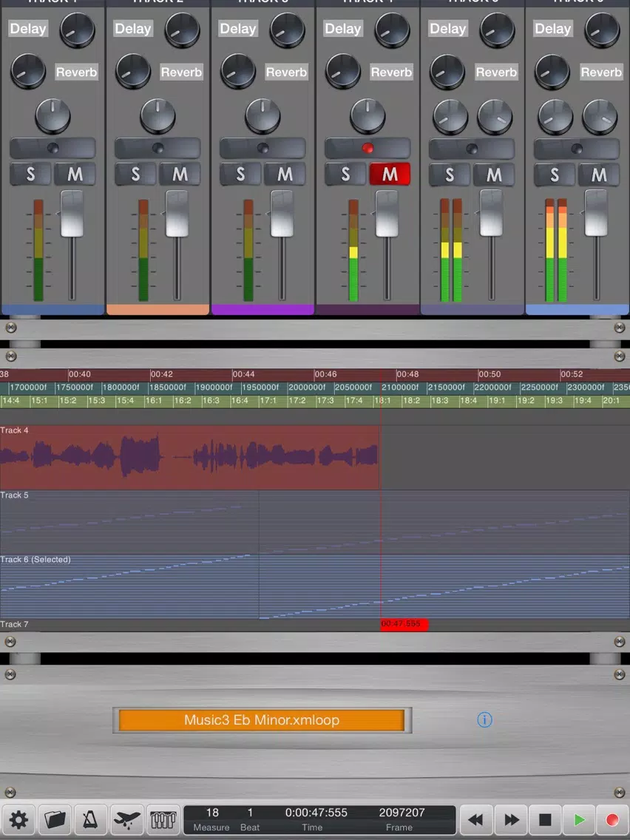Screen dimensions: 630x840
Task: Click Track 2's pan knob
Action: 157,115
